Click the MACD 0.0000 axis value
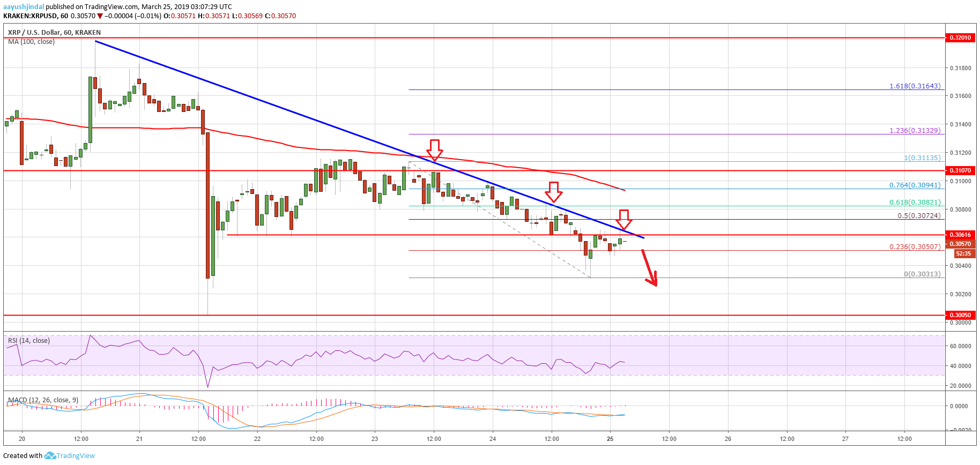Image resolution: width=980 pixels, height=465 pixels. pos(959,406)
